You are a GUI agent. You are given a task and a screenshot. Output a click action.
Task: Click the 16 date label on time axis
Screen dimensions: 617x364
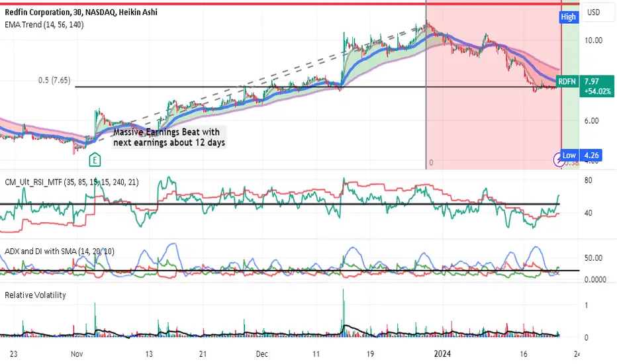[524, 354]
